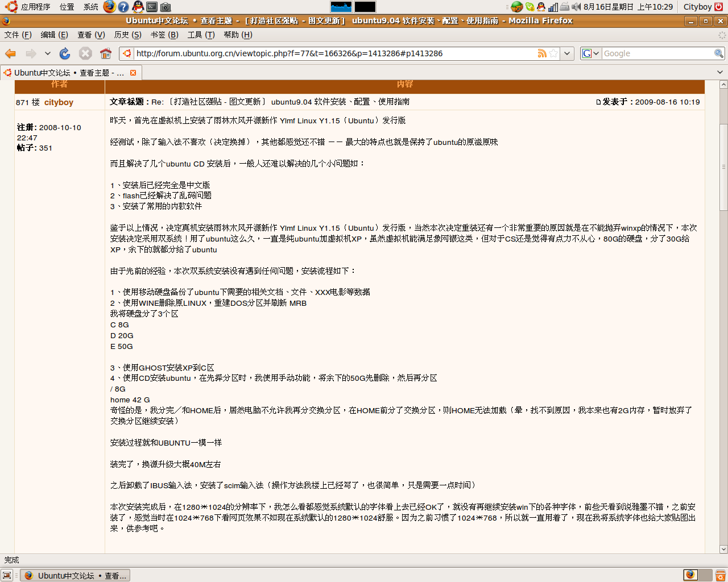Click the 文章标题 post title text
The image size is (728, 582).
pos(130,102)
